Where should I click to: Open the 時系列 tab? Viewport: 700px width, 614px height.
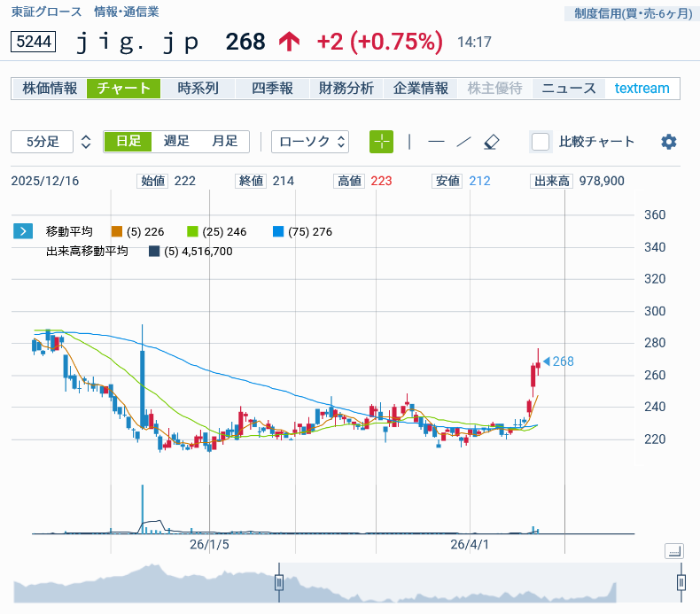[198, 89]
